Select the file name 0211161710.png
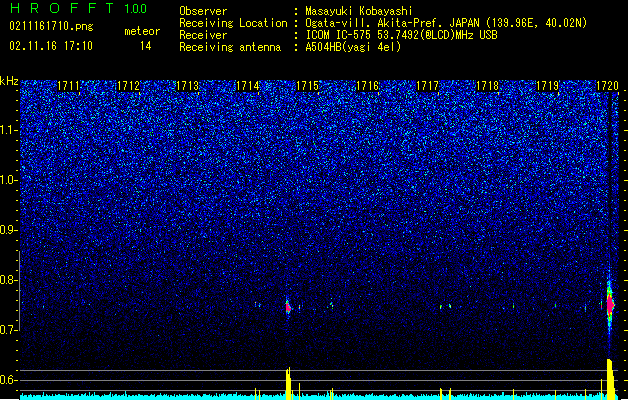The image size is (629, 400). pyautogui.click(x=51, y=26)
